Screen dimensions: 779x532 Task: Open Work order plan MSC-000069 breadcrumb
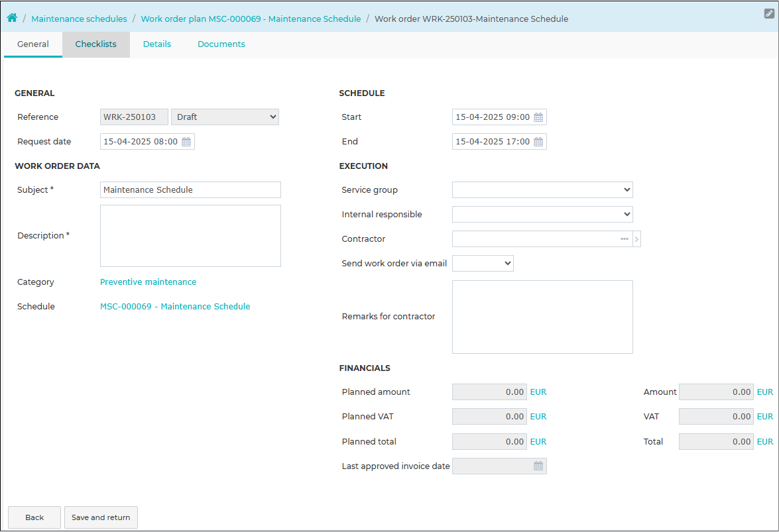[251, 19]
